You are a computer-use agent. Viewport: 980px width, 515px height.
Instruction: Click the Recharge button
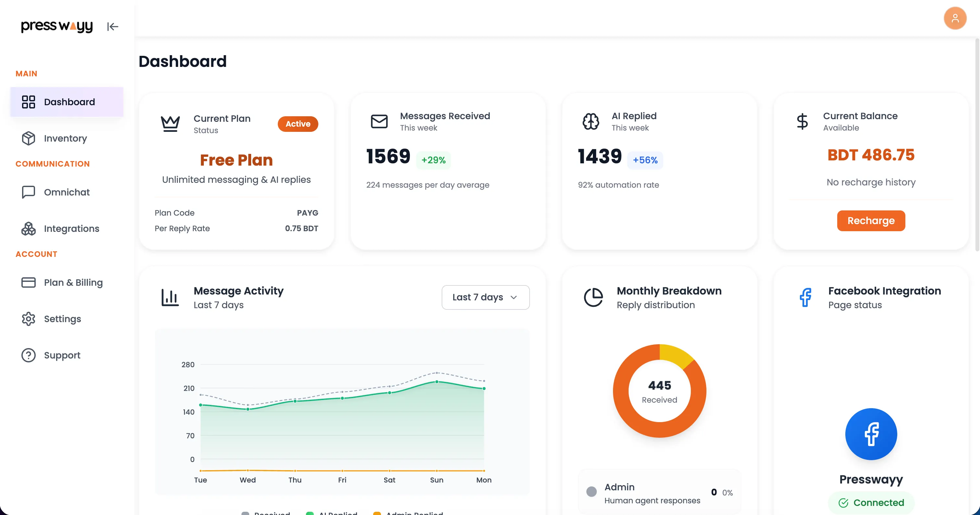coord(871,220)
